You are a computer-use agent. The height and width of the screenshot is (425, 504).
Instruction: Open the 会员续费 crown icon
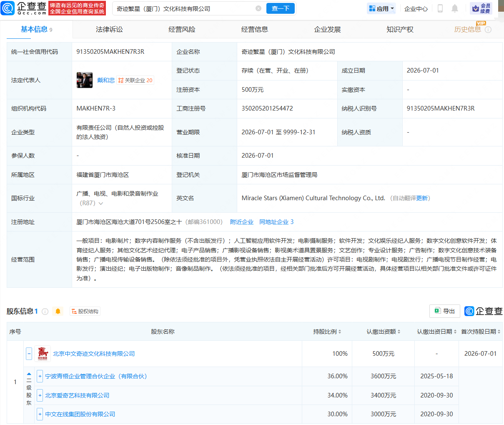coord(481,8)
